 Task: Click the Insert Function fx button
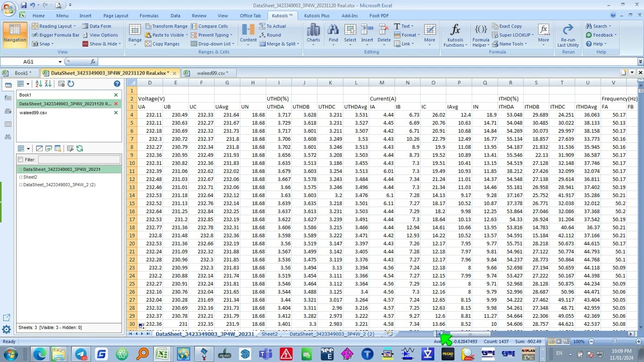coord(93,62)
